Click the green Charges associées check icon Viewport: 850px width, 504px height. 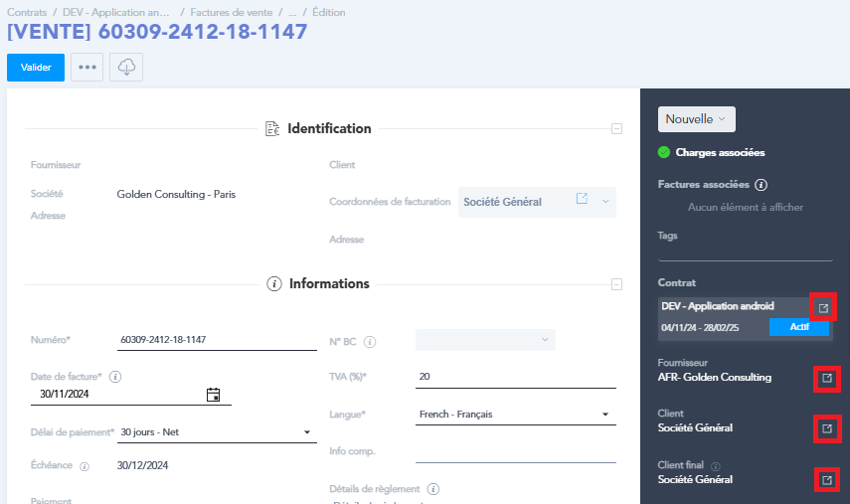[x=664, y=152]
